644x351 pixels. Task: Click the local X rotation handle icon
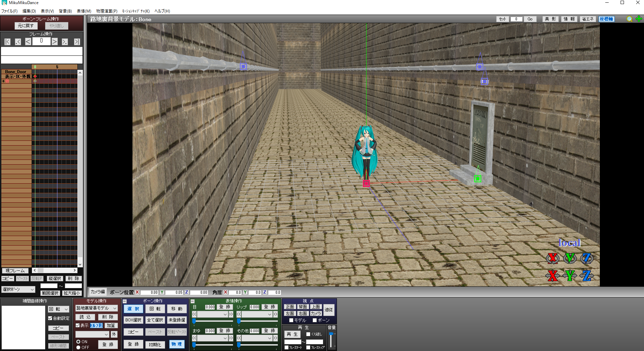coord(553,258)
